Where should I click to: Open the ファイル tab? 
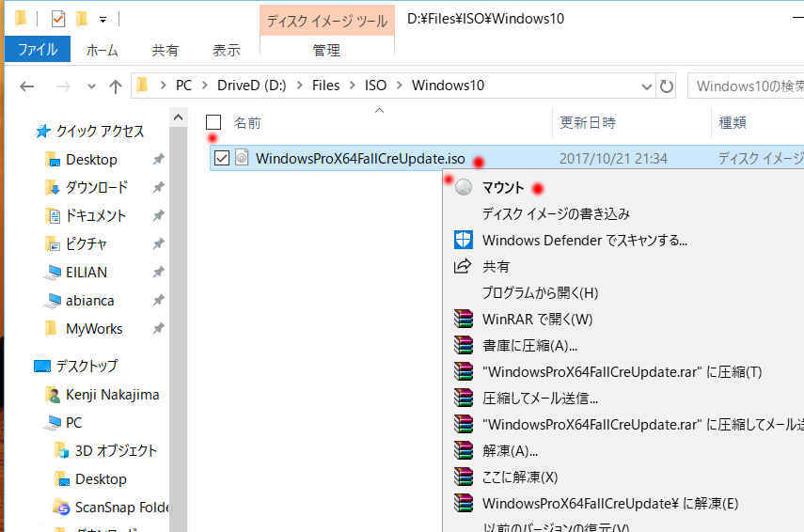pos(38,50)
